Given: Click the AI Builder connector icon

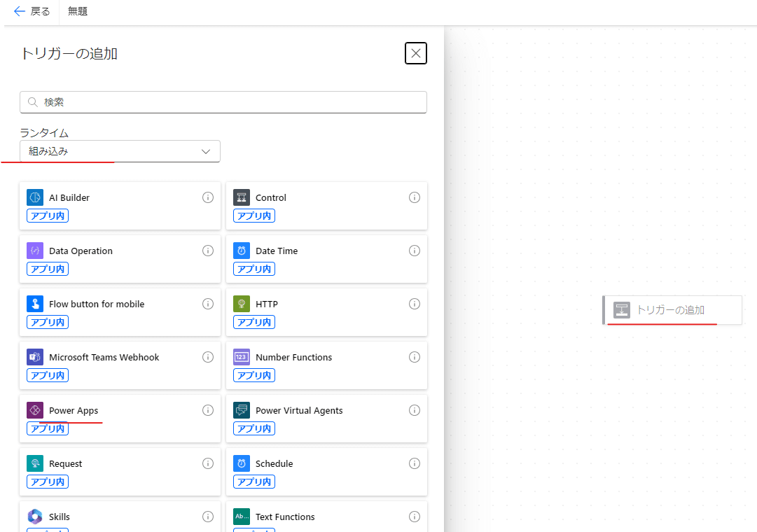Looking at the screenshot, I should click(x=35, y=197).
